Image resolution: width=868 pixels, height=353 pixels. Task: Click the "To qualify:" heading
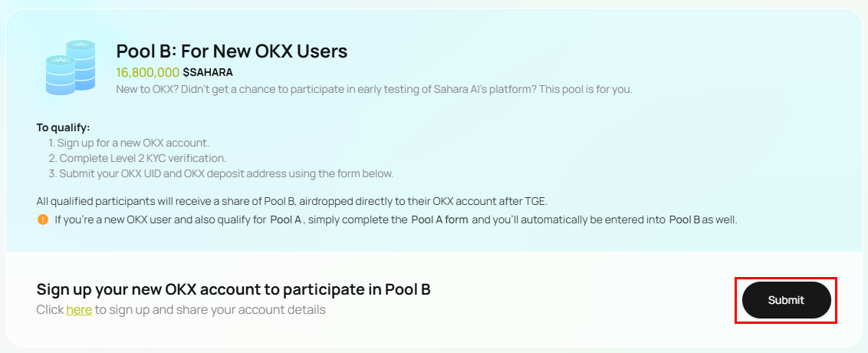63,127
